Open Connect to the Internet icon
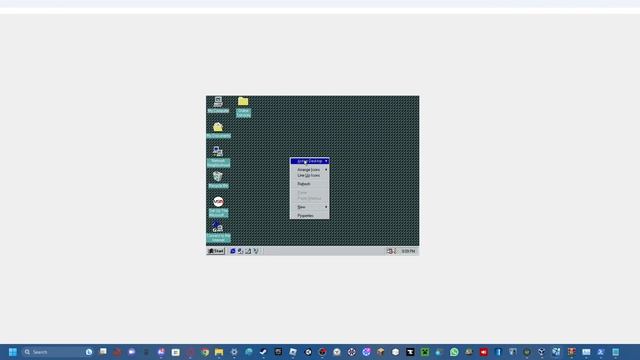Image resolution: width=640 pixels, height=360 pixels. [x=218, y=232]
